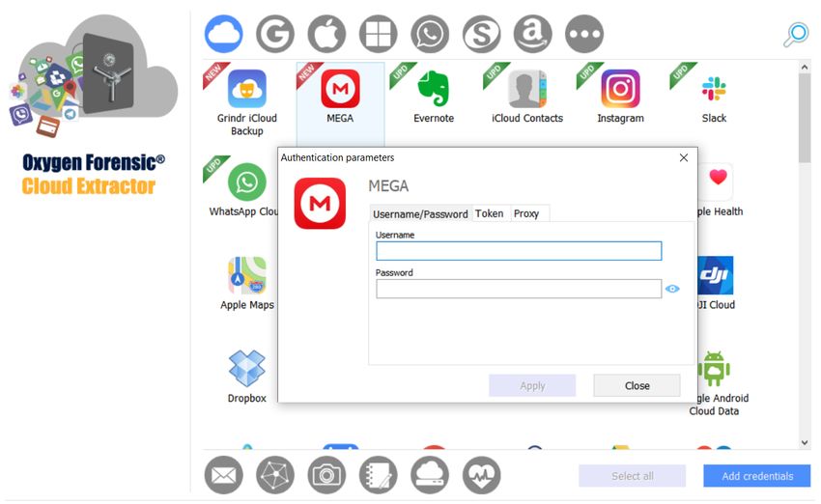Select the Slack service
Viewport: 821px width, 504px height.
[x=714, y=97]
